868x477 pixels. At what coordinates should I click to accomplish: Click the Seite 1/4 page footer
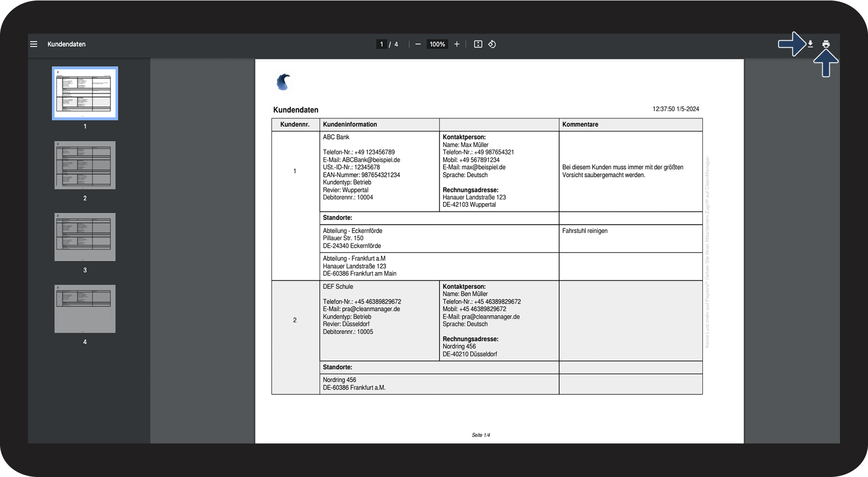click(x=480, y=435)
